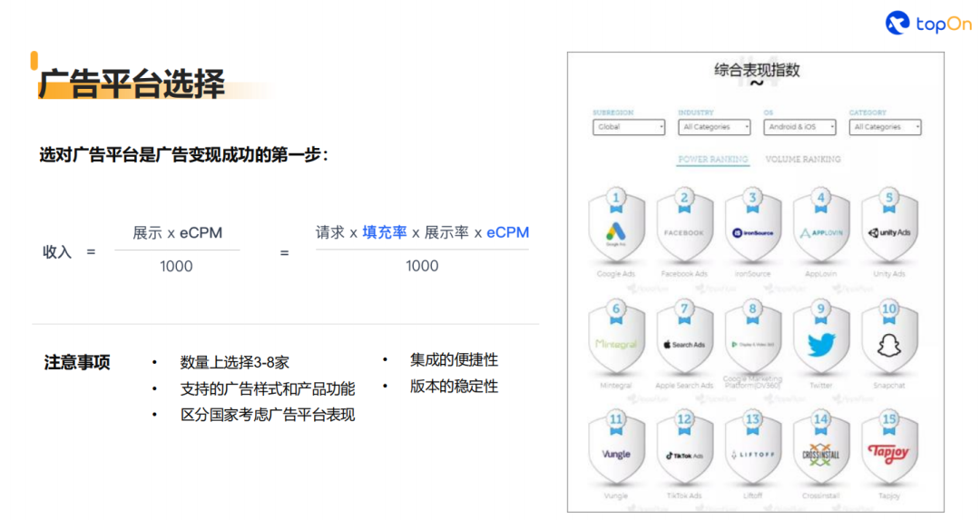Click the 收入 label
The width and height of the screenshot is (980, 520).
point(57,252)
